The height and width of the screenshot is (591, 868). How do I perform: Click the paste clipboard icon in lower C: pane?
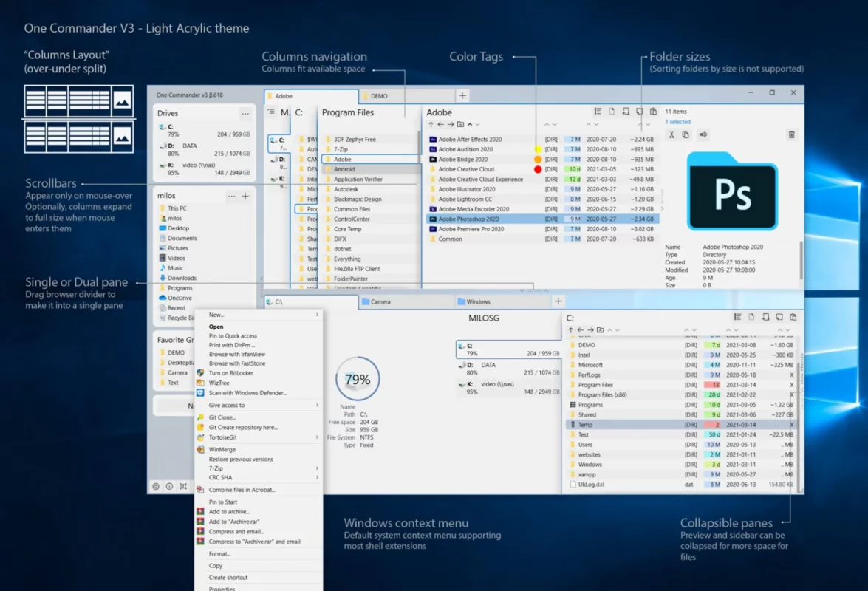[x=793, y=317]
